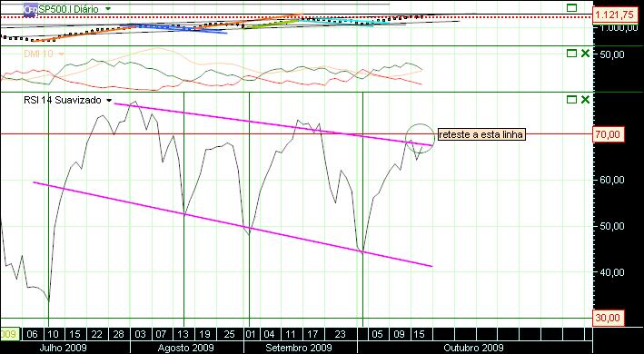Viewport: 644px width, 354px height.
Task: Maximize the RSI 14 Suavizado panel
Action: [x=571, y=100]
